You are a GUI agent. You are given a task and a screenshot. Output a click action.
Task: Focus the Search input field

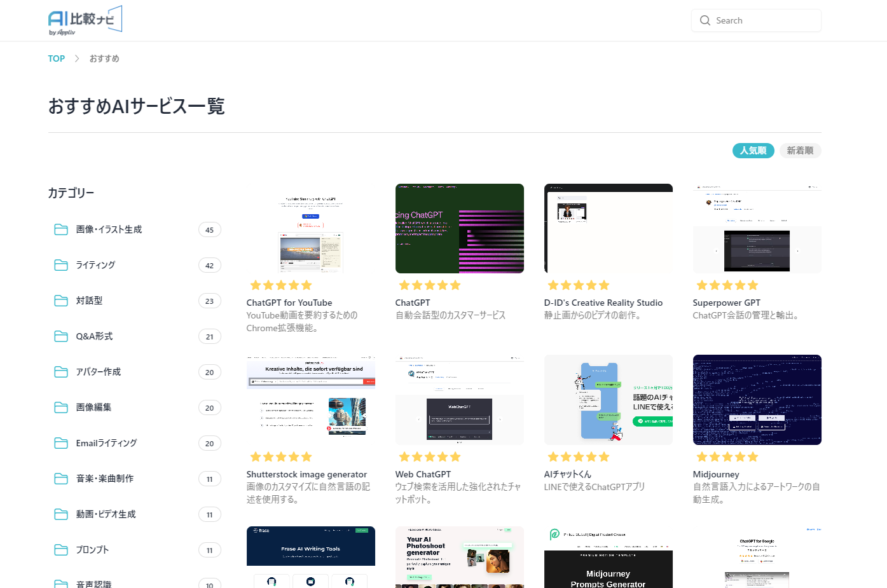point(756,20)
